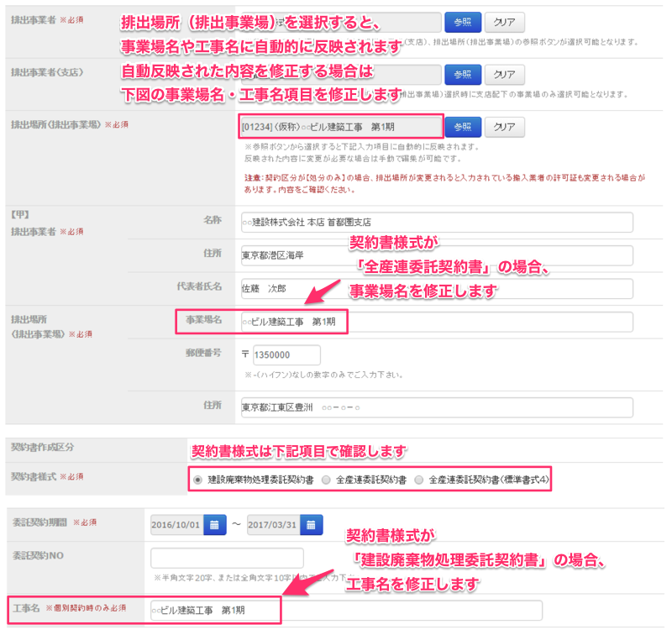Viewport: 672px width, 635px height.
Task: Choose 全産連委託契約書(標準書式4) radio option
Action: click(x=419, y=480)
